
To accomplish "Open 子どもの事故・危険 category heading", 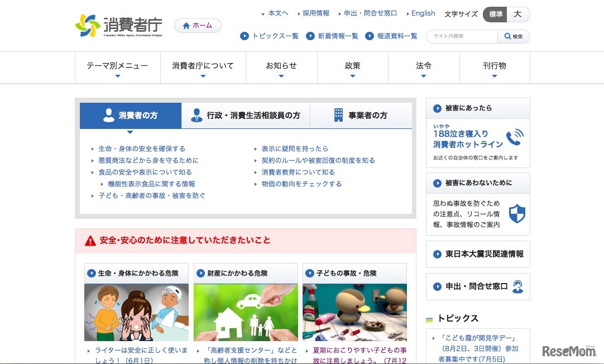I will 355,274.
